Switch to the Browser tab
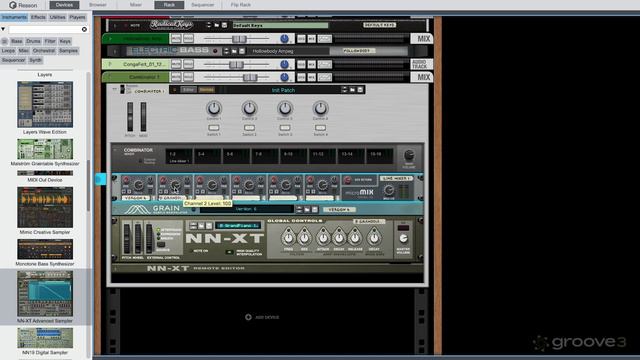 click(98, 5)
